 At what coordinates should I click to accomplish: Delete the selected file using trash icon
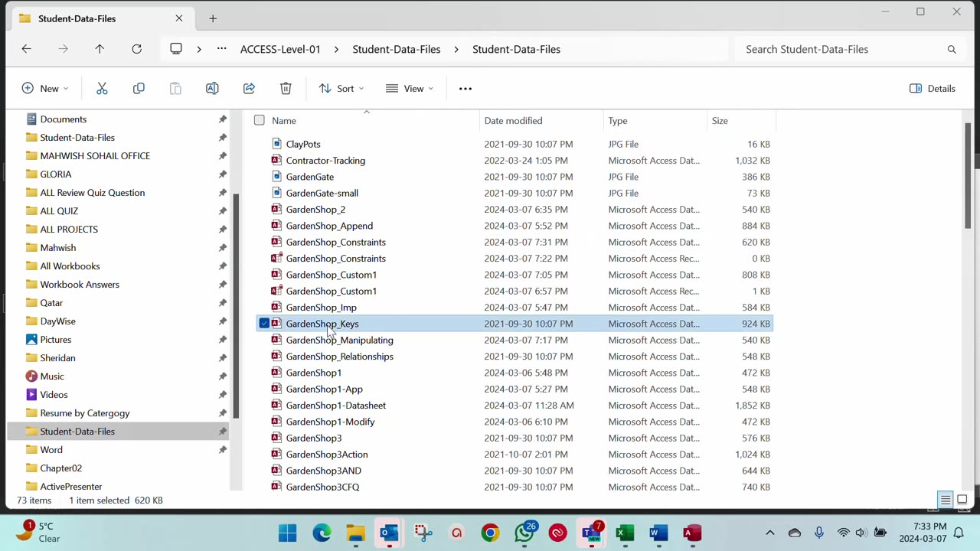[286, 89]
